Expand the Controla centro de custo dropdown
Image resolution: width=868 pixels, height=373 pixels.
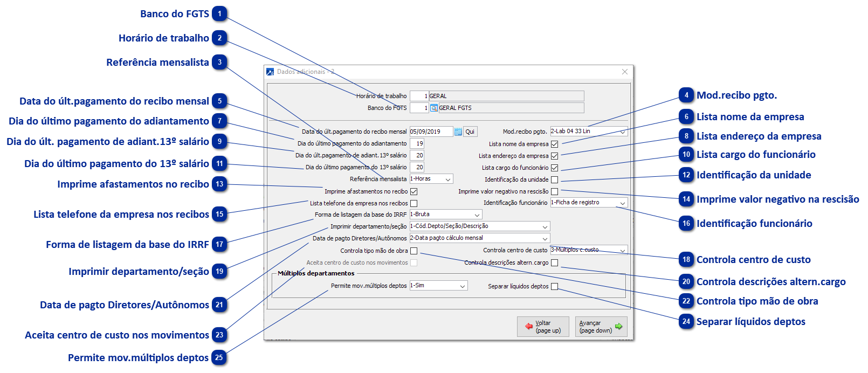623,250
